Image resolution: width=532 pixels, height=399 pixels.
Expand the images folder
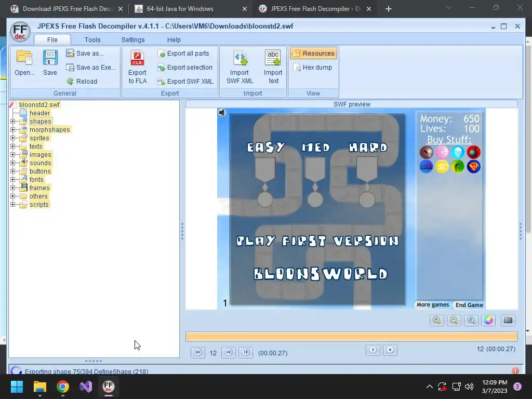tap(12, 155)
